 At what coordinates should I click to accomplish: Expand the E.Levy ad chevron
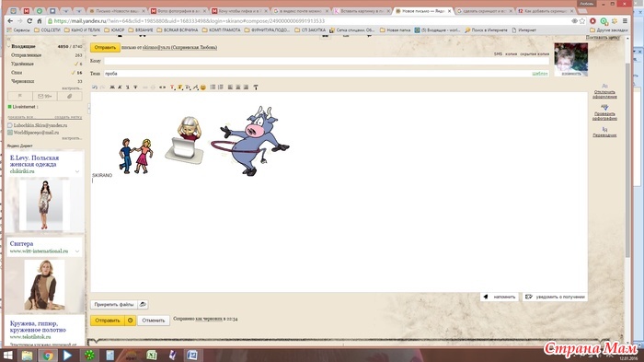pyautogui.click(x=77, y=171)
